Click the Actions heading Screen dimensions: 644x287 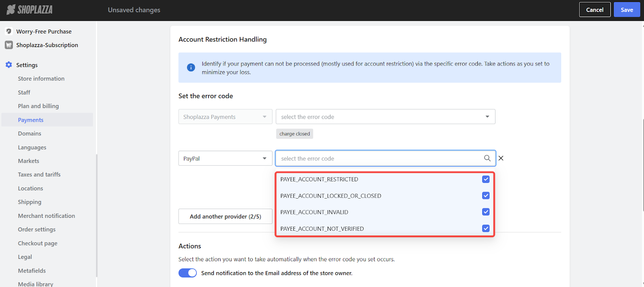coord(190,246)
